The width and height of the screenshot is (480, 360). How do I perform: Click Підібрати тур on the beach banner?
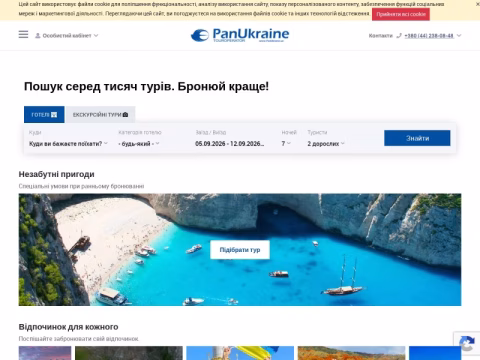[240, 250]
